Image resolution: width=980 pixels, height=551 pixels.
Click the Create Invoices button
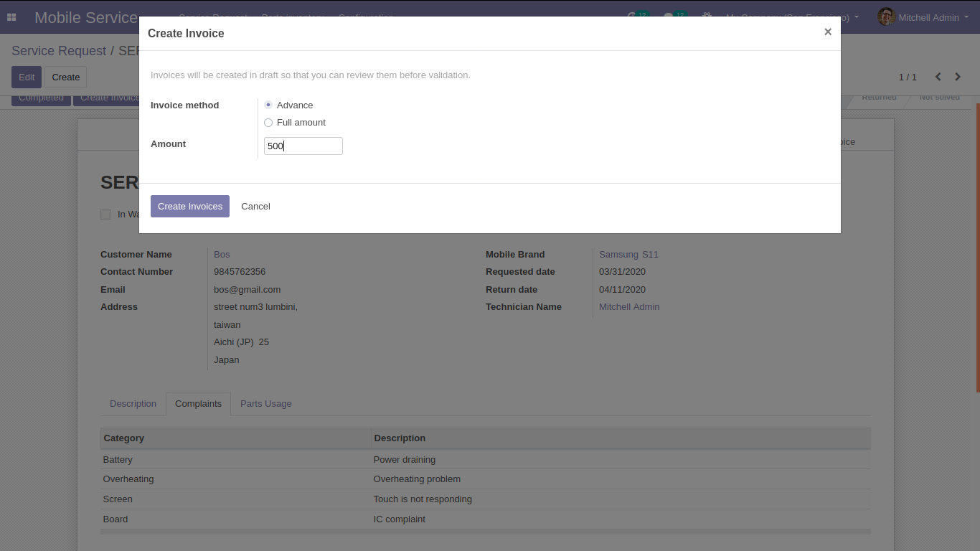coord(190,206)
